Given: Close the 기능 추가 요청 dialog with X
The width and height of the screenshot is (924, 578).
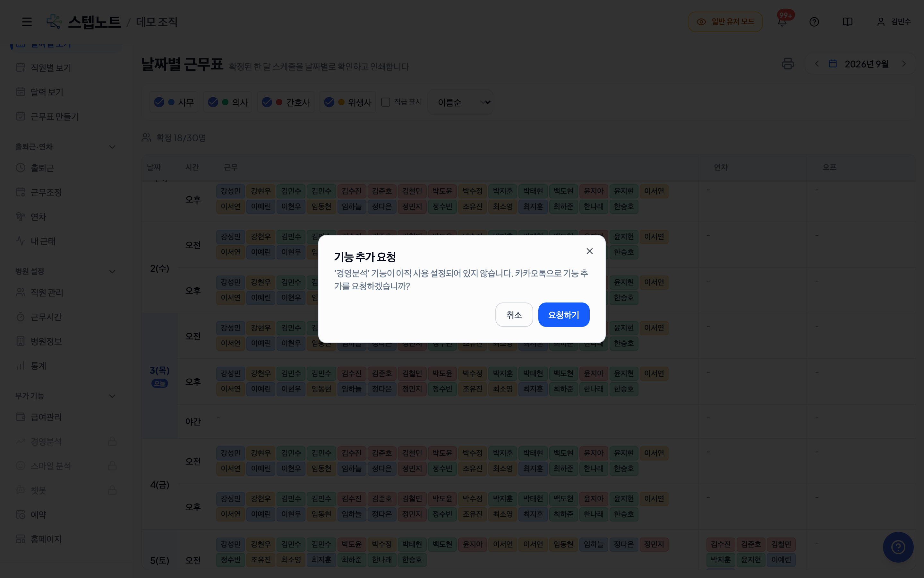Looking at the screenshot, I should 589,251.
